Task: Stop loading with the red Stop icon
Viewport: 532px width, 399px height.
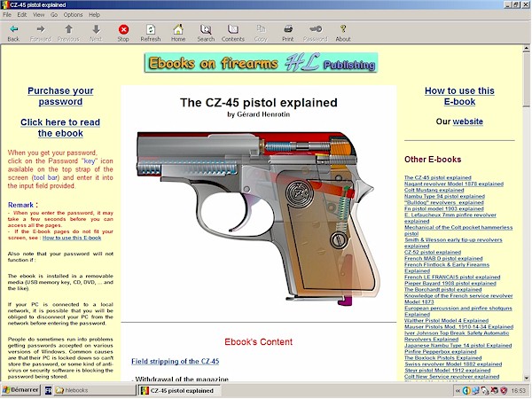Action: pyautogui.click(x=123, y=33)
